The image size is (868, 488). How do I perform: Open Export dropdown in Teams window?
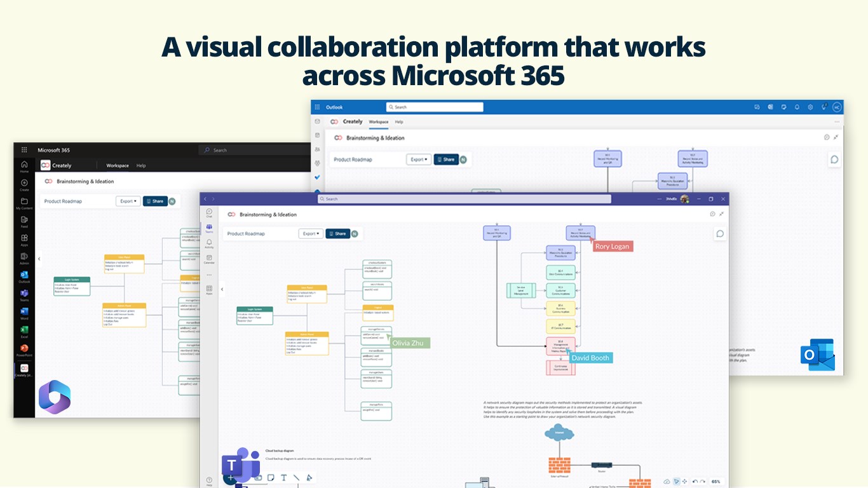(311, 233)
